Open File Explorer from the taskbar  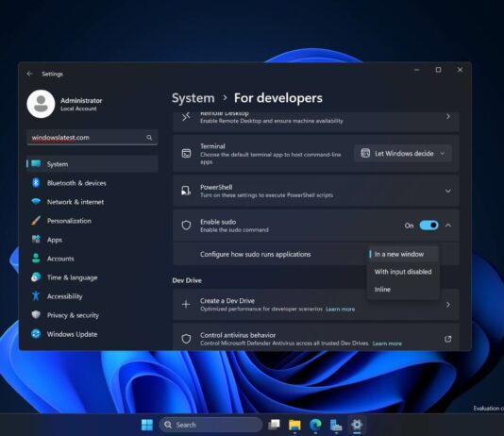point(294,425)
